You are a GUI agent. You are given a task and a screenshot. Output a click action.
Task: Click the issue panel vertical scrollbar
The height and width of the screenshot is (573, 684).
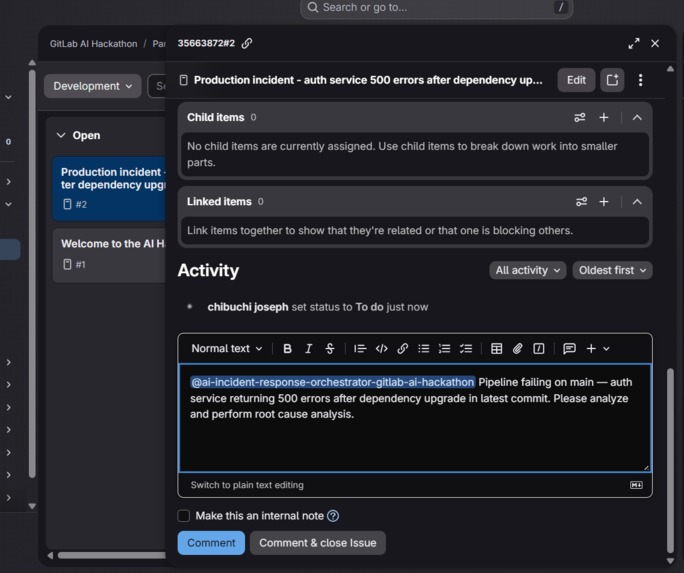coord(670,460)
